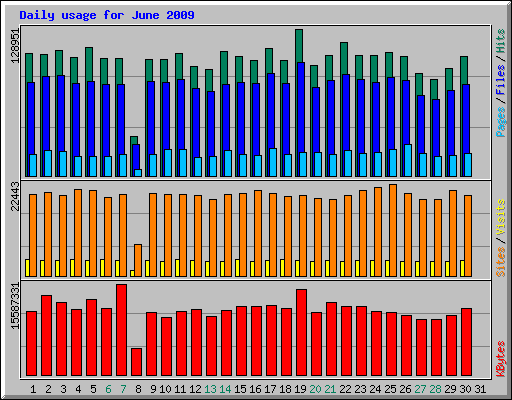Click the red KBytes bar for day 2
This screenshot has width=512, height=400.
click(46, 336)
